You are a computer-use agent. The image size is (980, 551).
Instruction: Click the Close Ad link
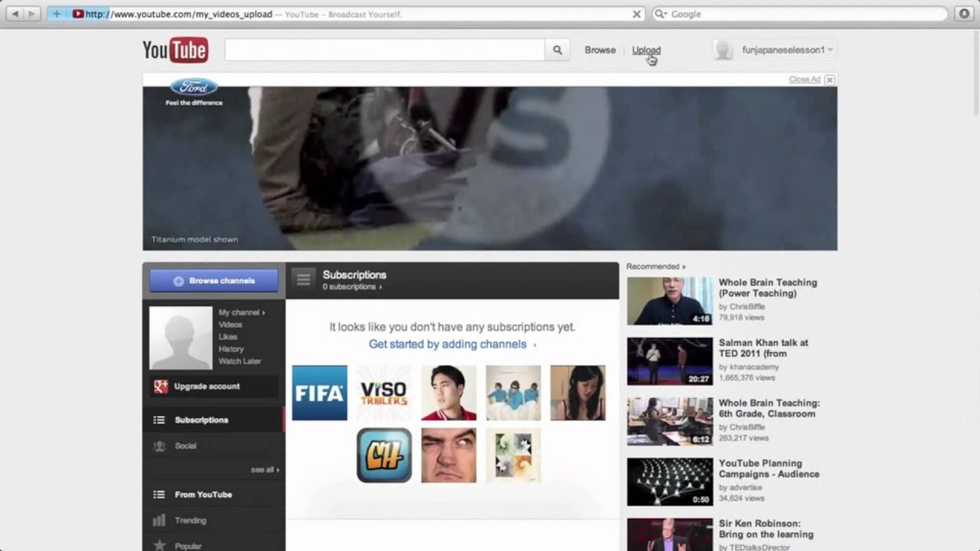805,80
